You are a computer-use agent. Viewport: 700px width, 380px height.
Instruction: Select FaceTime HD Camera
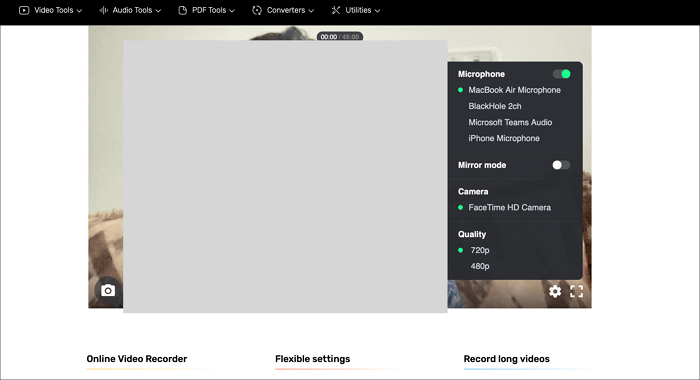pos(509,208)
